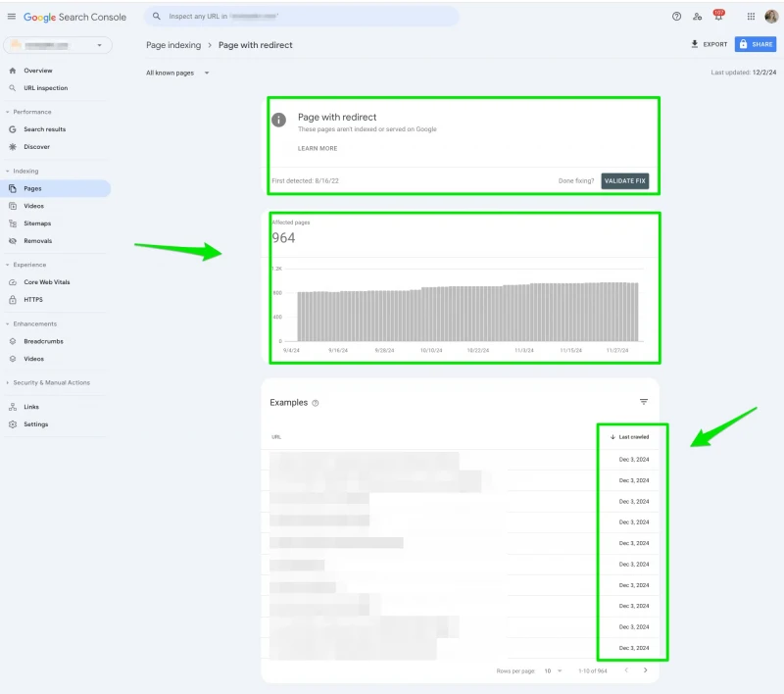Open the users and permissions icon
This screenshot has height=694, width=784.
(x=698, y=17)
